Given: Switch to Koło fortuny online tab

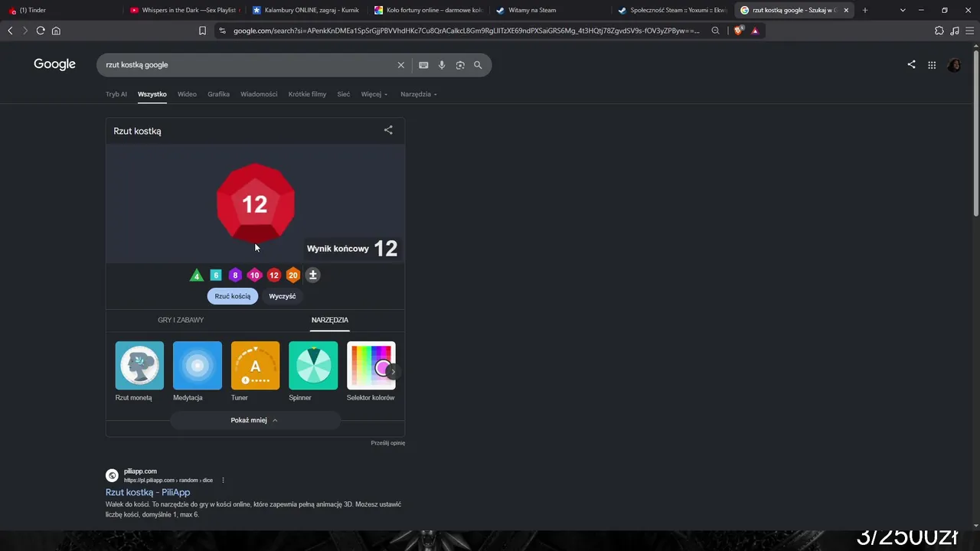Looking at the screenshot, I should 428,10.
